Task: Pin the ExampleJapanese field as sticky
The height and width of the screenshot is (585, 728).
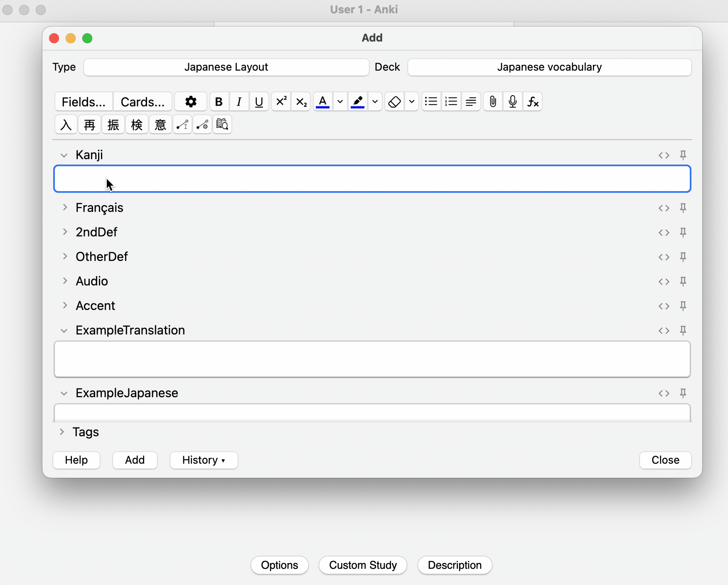Action: [x=683, y=393]
